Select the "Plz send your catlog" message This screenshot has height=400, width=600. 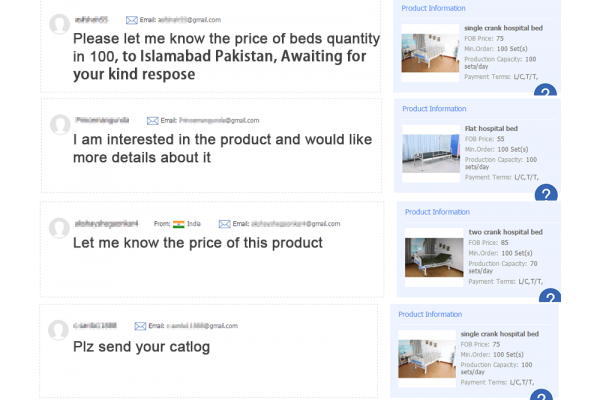coord(141,347)
